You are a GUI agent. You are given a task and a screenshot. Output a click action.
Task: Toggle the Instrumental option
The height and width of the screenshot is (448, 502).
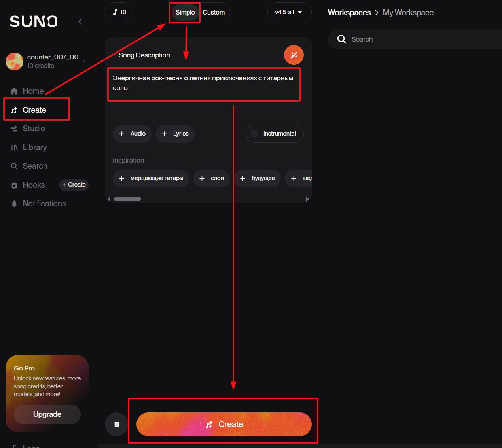coord(275,134)
